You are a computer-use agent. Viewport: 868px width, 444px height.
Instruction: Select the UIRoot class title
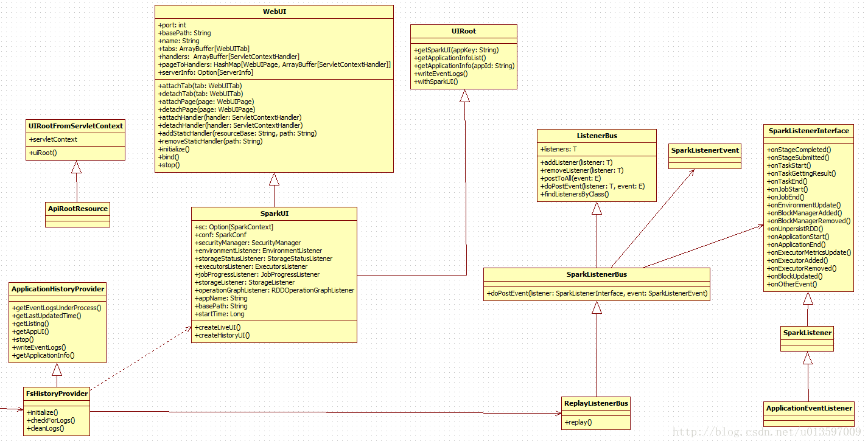464,31
